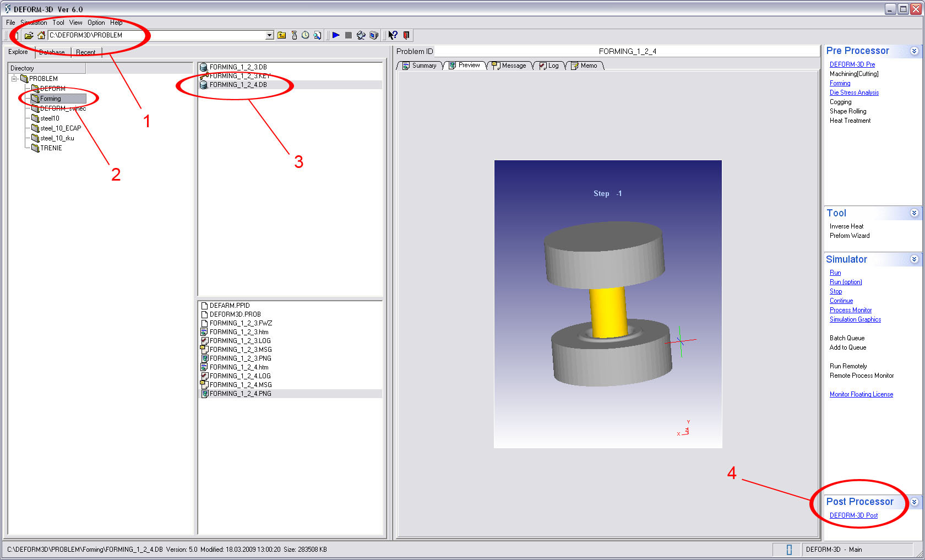Image resolution: width=925 pixels, height=560 pixels.
Task: Select the DEFORM_svinec folder
Action: tap(58, 108)
